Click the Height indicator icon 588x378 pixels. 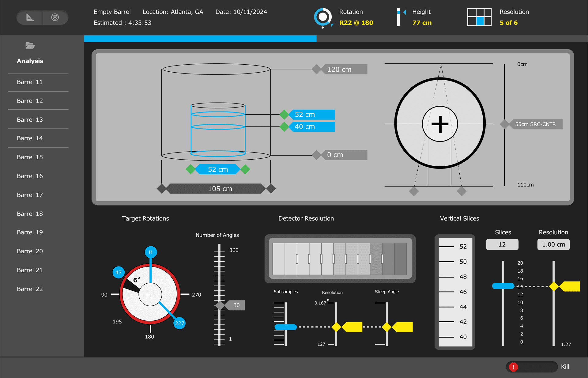[401, 17]
